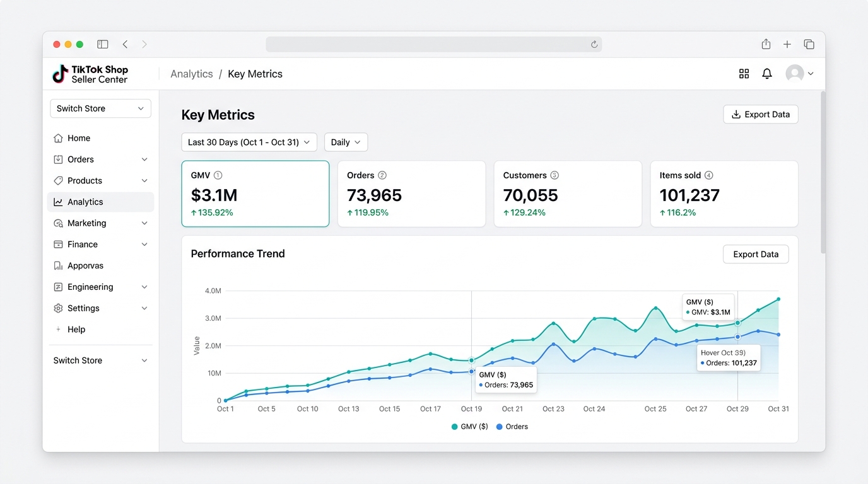This screenshot has width=868, height=484.
Task: Click the Help plus icon in the sidebar
Action: point(58,329)
